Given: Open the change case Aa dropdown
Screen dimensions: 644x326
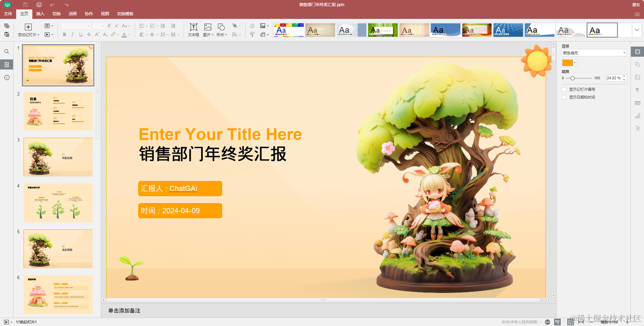Looking at the screenshot, I should [126, 26].
